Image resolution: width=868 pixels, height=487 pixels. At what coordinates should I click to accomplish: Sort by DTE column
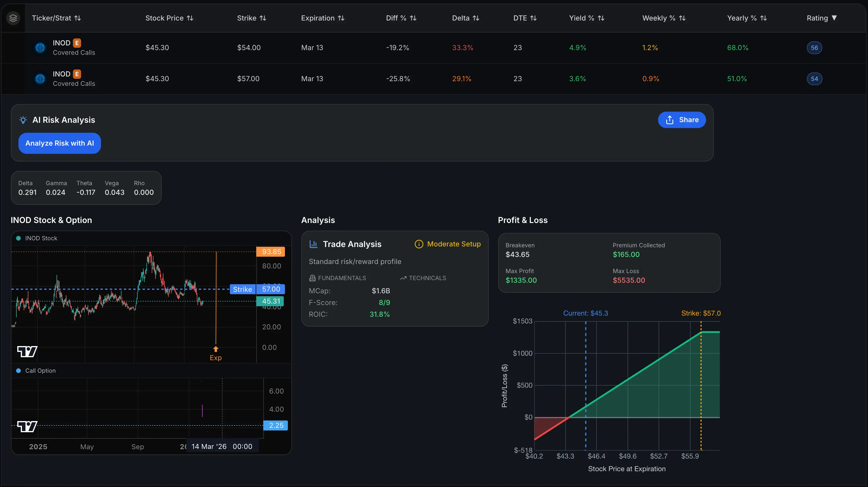point(525,18)
